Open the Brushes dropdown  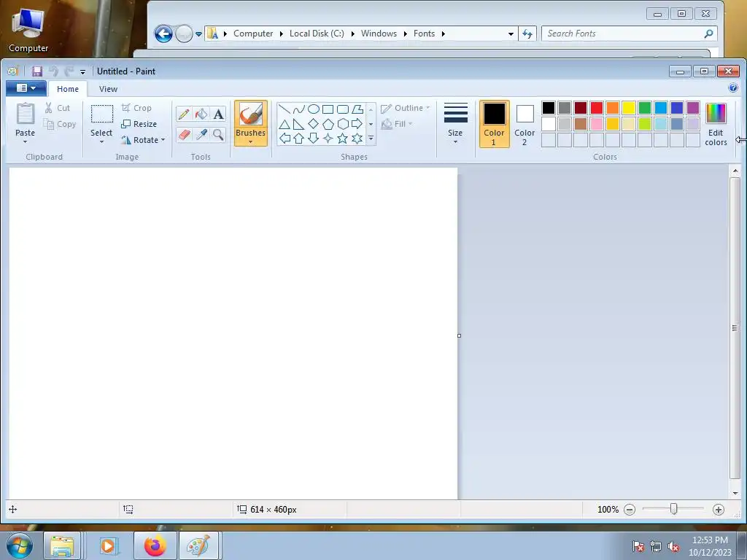tap(251, 137)
